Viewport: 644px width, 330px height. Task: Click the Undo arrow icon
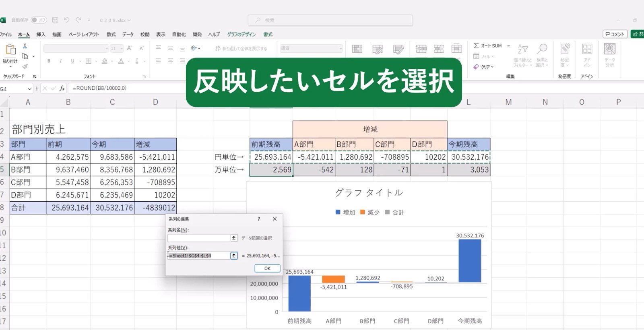(x=67, y=20)
